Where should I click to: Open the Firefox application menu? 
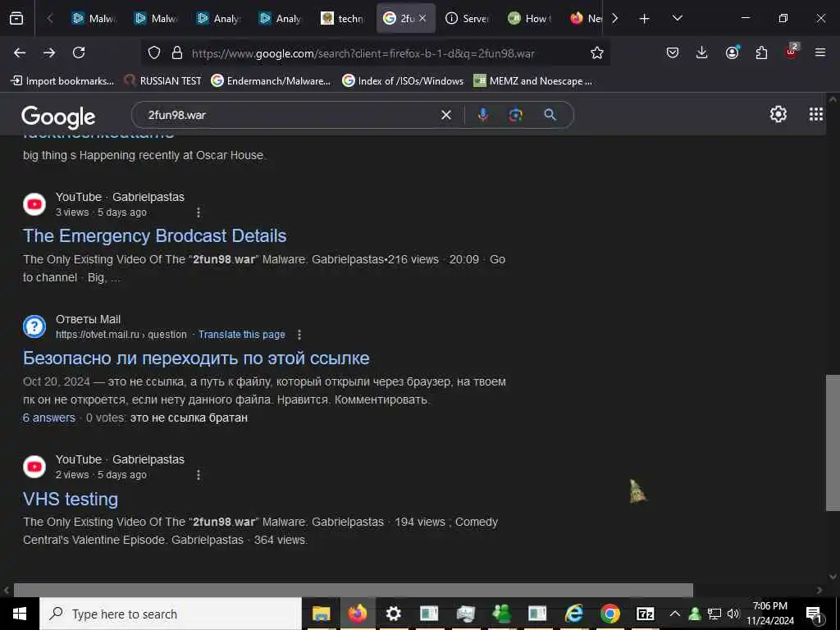pyautogui.click(x=820, y=52)
